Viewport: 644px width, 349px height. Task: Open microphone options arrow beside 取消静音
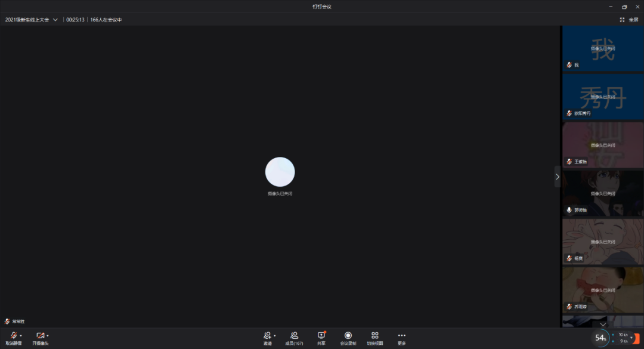(21, 336)
